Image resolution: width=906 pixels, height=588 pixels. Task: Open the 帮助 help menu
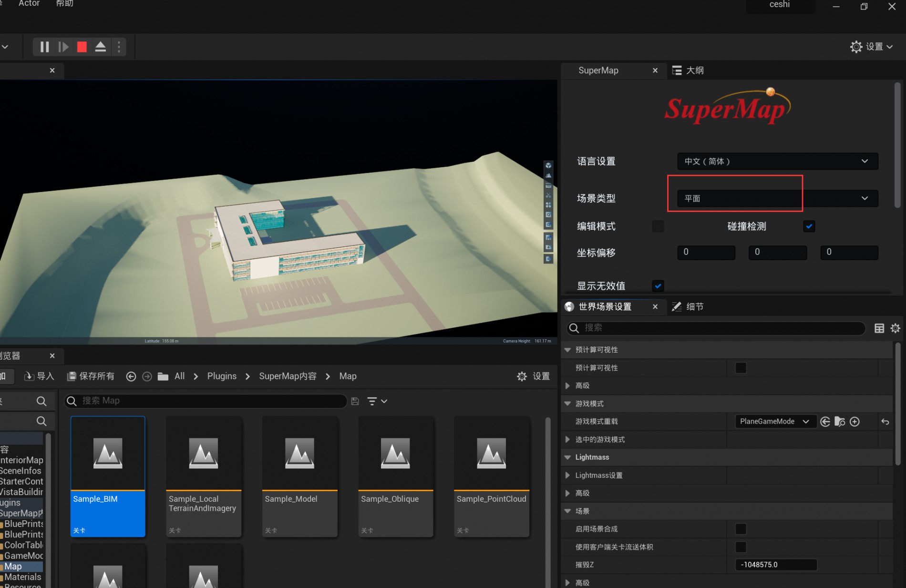[x=64, y=3]
